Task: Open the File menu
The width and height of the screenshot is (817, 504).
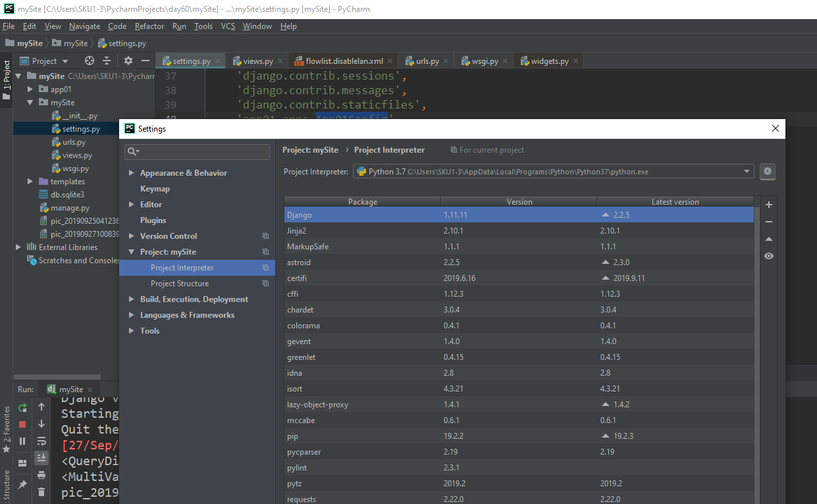Action: pos(9,26)
